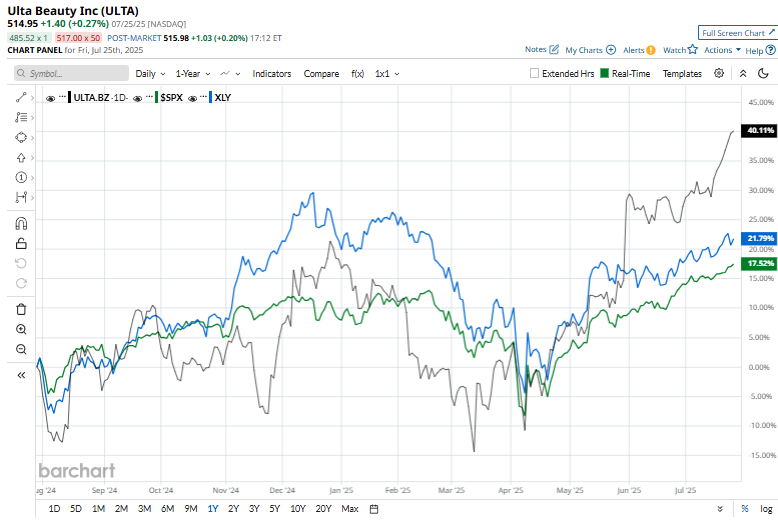The height and width of the screenshot is (520, 778).
Task: Toggle the Real-Time checkbox
Action: tap(604, 73)
